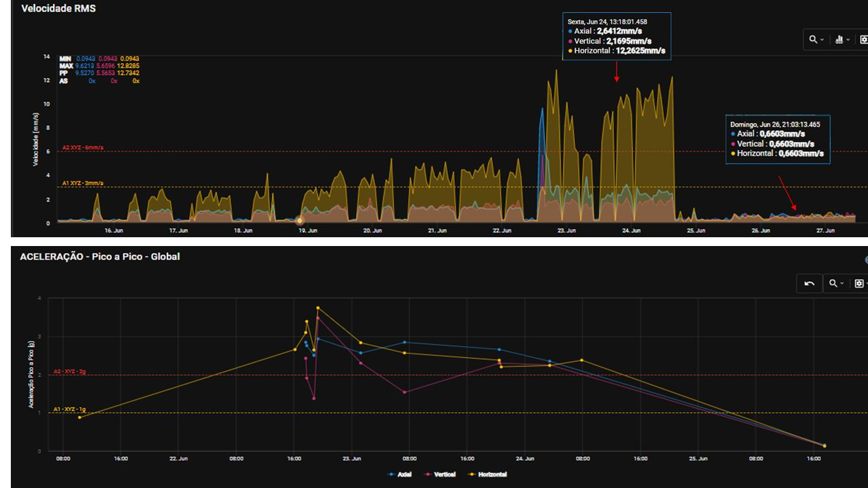Click the A1 - XYZ - 1g alarm label

pos(70,409)
